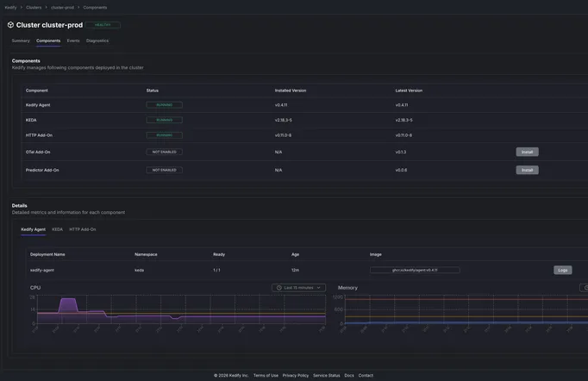Click the Latest Version column header
The height and width of the screenshot is (381, 588).
[409, 91]
